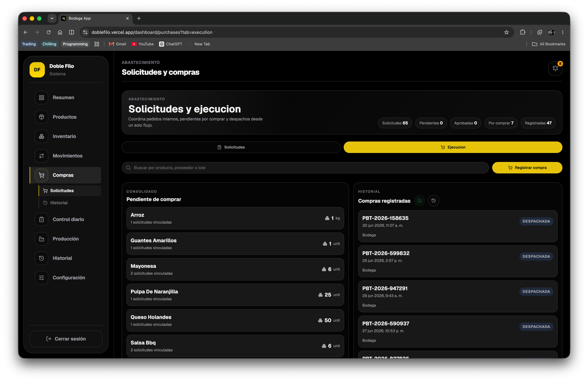Open purchase PBT-2026-947291
588x382 pixels.
[x=458, y=296]
